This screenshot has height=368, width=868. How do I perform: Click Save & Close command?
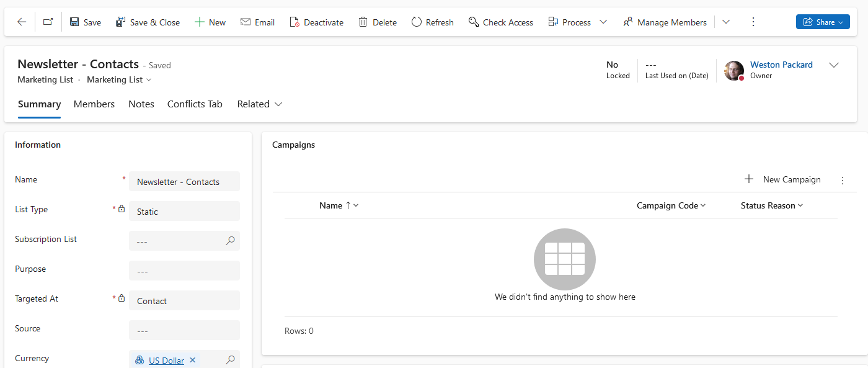148,22
